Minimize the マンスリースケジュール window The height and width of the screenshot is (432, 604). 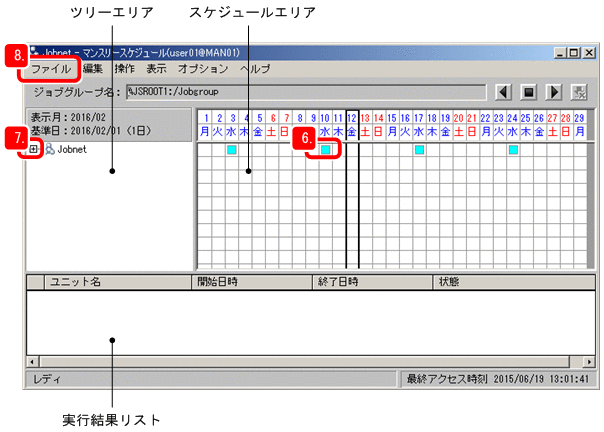coord(560,53)
